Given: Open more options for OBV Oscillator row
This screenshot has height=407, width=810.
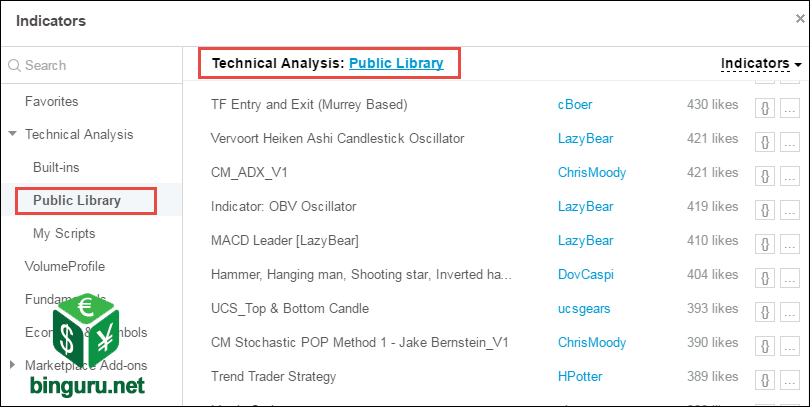Looking at the screenshot, I should [x=789, y=211].
